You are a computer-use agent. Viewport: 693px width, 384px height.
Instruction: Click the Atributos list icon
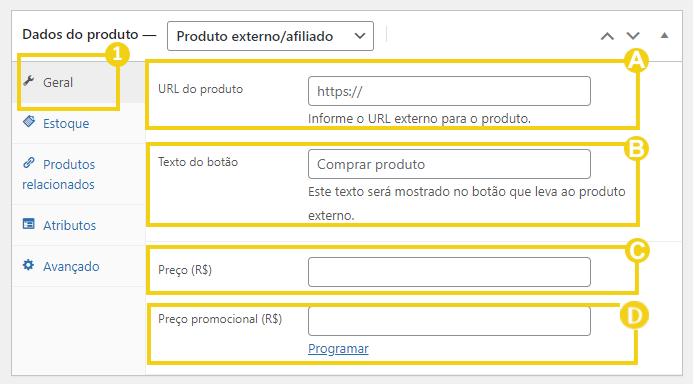pos(29,224)
